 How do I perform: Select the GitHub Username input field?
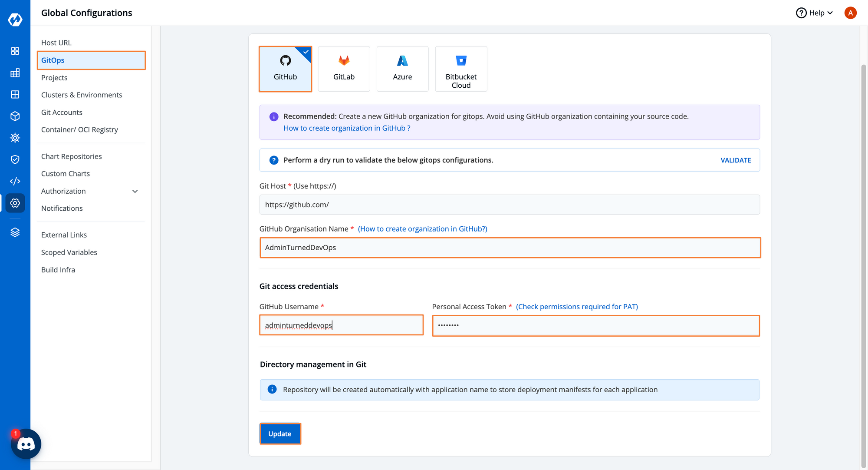341,325
